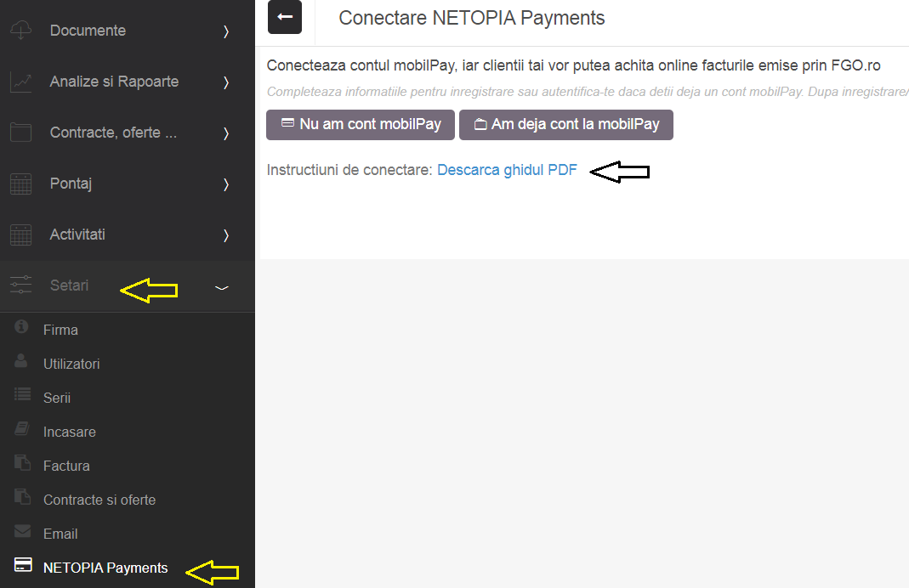
Task: Click Am deja cont la mobilPay button
Action: click(566, 125)
